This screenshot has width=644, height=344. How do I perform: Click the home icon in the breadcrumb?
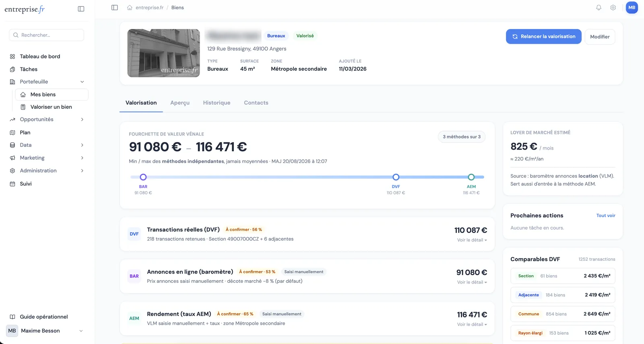coord(130,8)
